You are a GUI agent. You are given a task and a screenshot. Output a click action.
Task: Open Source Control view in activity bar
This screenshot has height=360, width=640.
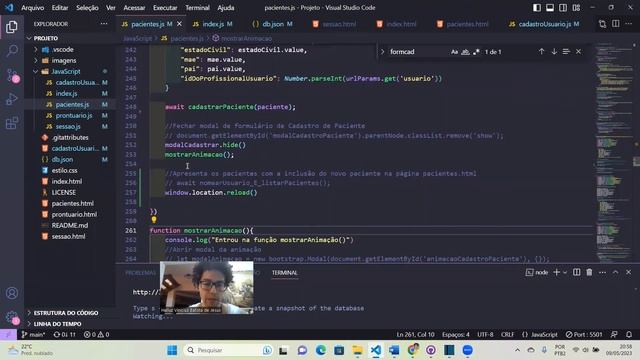pos(12,76)
